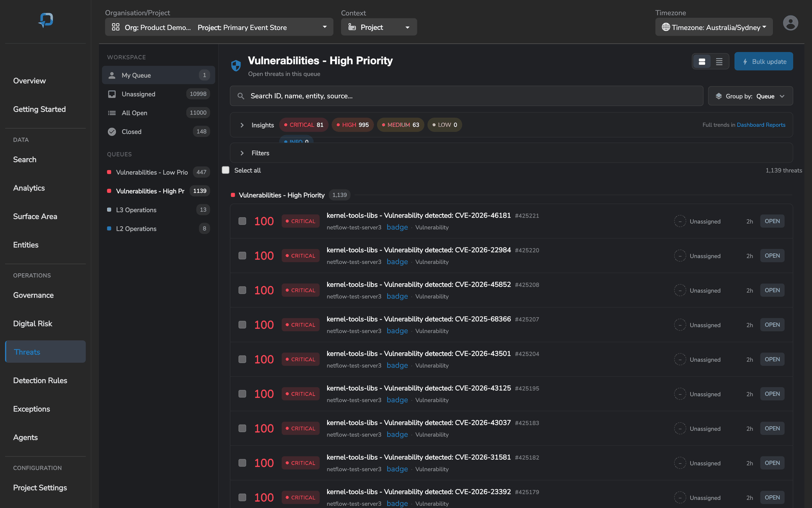Viewport: 812px width, 508px height.
Task: Open Governance in the sidebar
Action: 33,295
